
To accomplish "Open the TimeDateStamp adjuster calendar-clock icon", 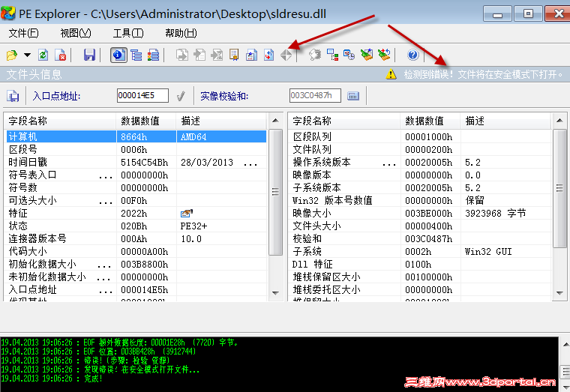I will [349, 55].
